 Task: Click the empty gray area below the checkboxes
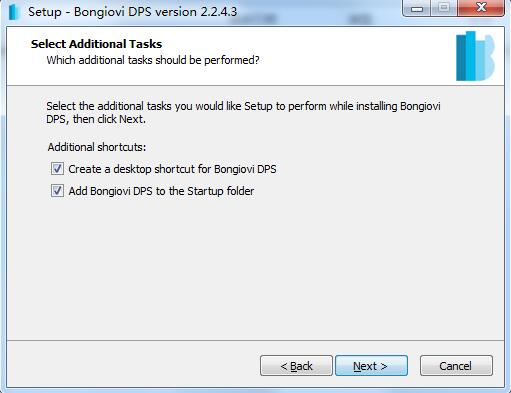coord(255,267)
